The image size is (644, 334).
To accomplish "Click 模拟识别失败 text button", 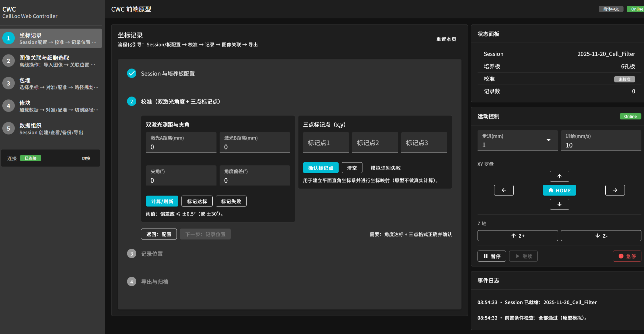I will pyautogui.click(x=386, y=168).
